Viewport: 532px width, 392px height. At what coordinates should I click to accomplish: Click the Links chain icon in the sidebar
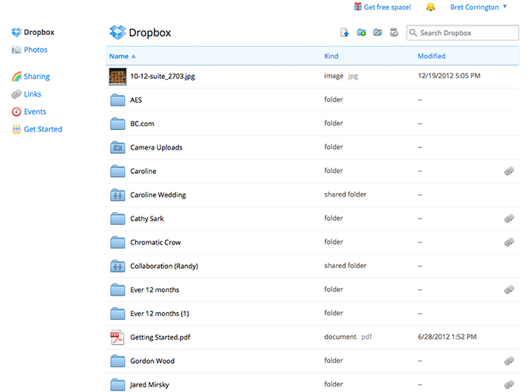(16, 94)
